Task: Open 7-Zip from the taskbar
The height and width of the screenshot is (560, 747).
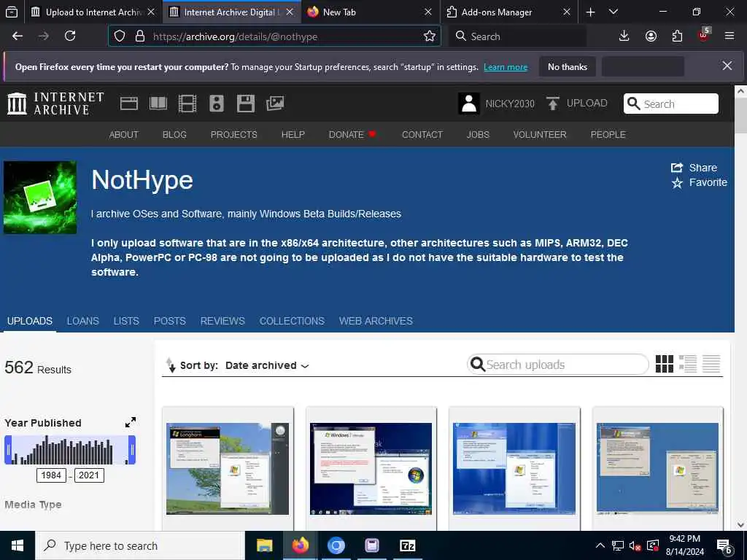Action: (x=407, y=545)
